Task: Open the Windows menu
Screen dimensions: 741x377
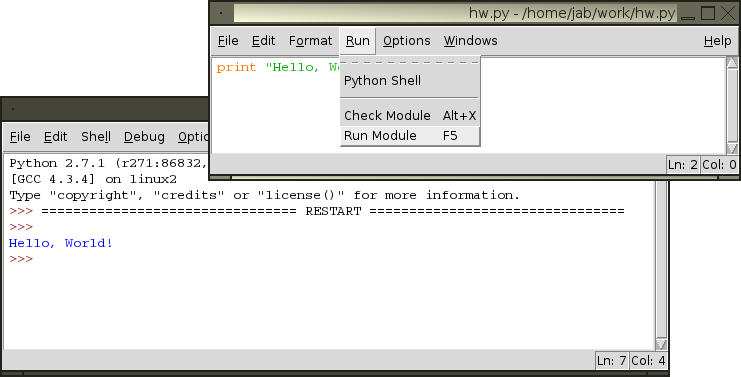Action: click(x=470, y=41)
